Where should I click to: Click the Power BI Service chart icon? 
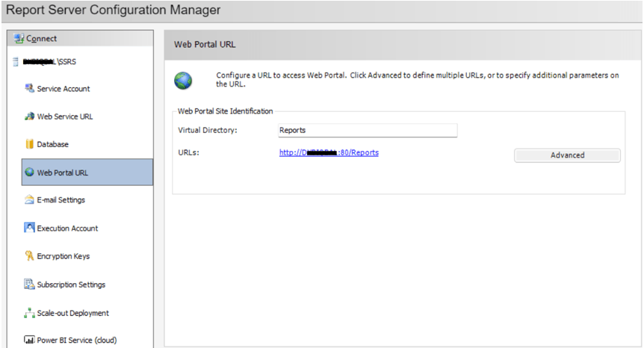[x=29, y=341]
